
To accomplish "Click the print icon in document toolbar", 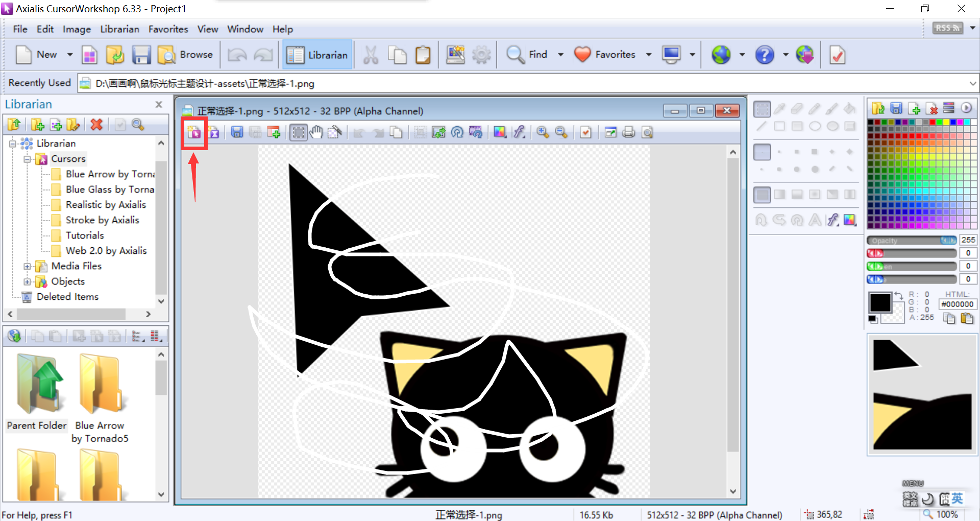I will pyautogui.click(x=629, y=133).
